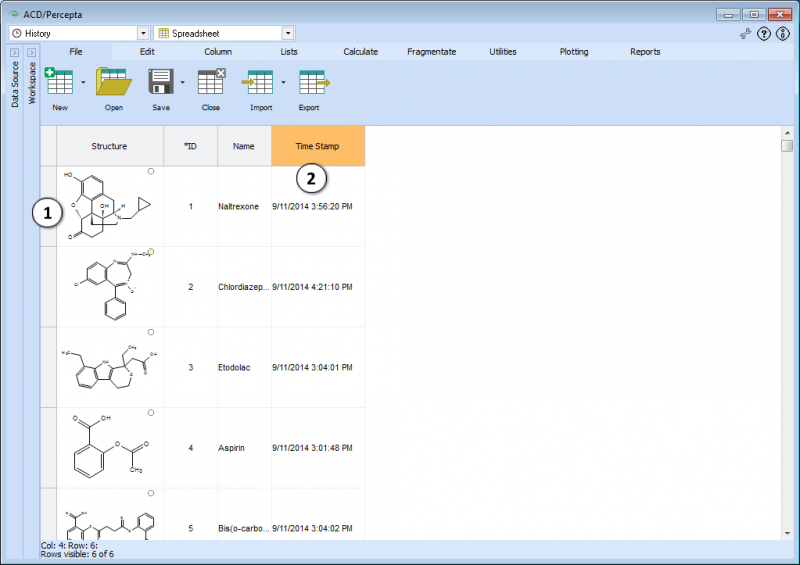Expand the History dropdown
Screen dimensions: 800x565
[x=143, y=33]
